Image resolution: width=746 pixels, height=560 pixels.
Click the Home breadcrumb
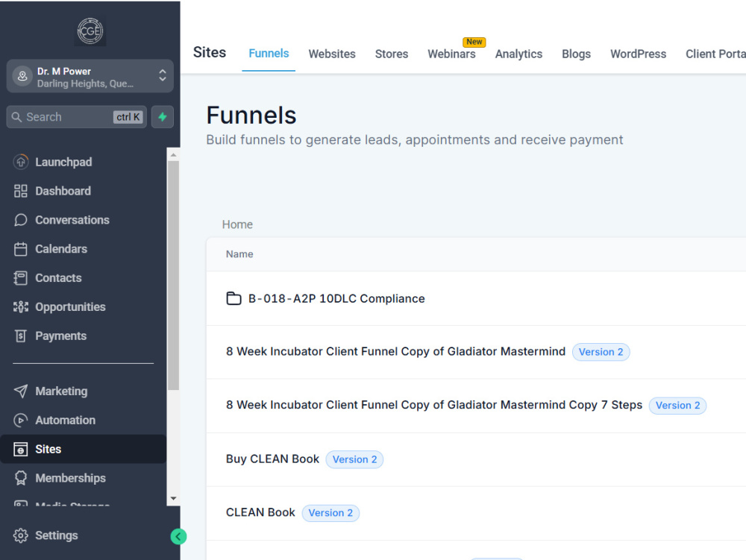tap(237, 224)
